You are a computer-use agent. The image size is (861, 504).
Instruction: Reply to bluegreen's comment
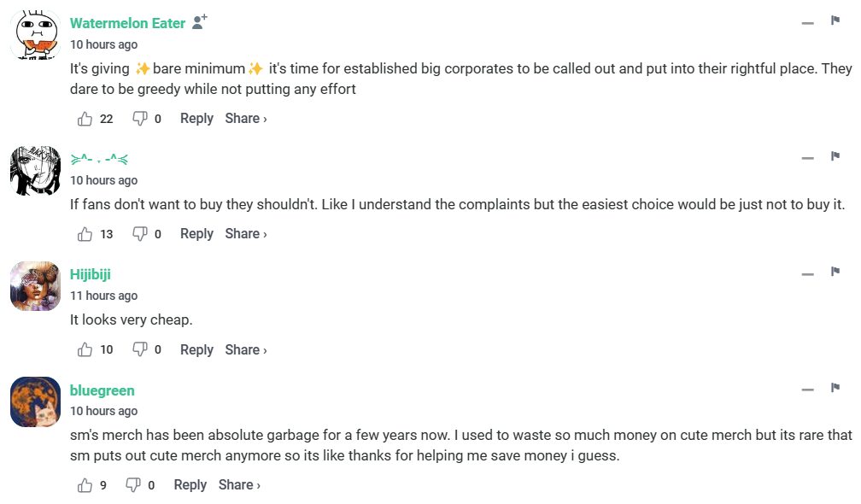coord(190,485)
